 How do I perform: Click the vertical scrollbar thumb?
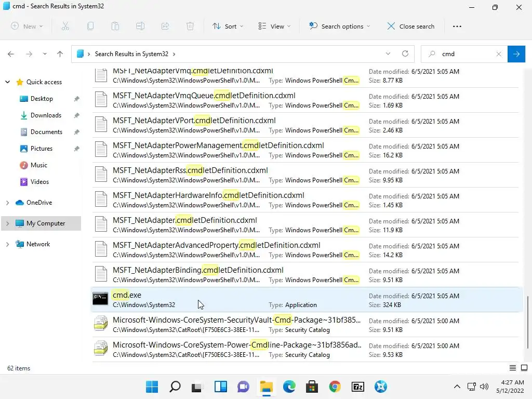point(527,322)
